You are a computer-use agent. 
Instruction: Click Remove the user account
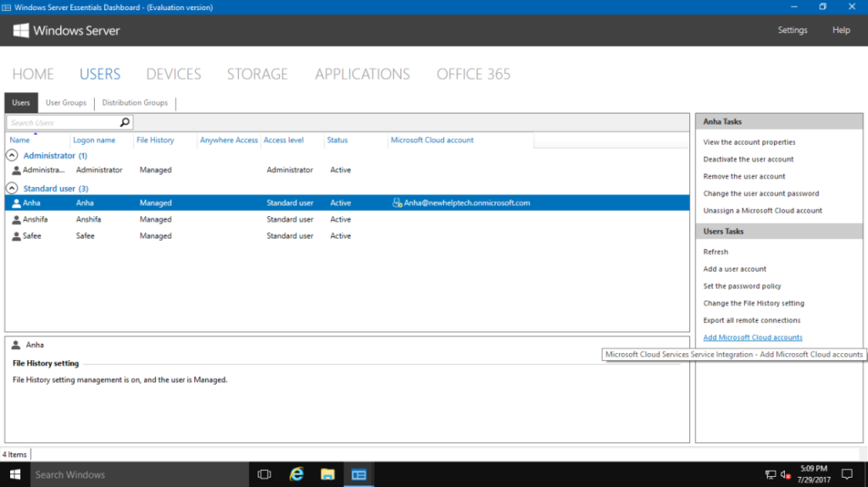[744, 176]
